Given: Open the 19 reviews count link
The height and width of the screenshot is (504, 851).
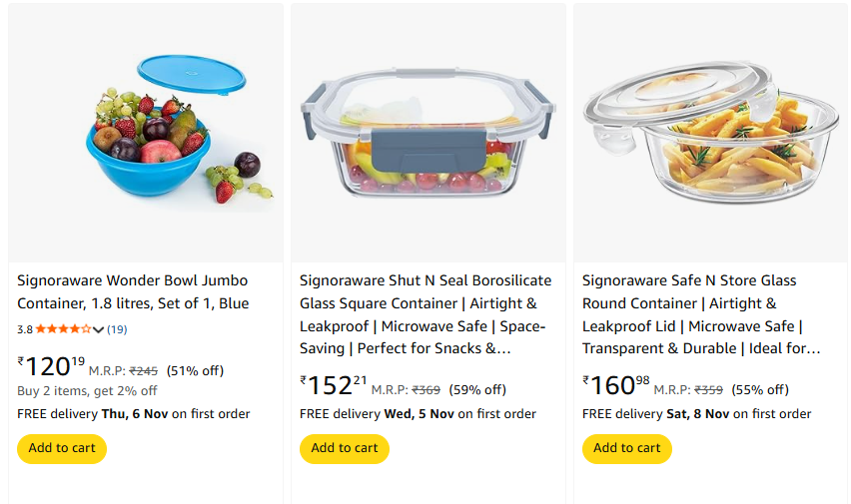Looking at the screenshot, I should coord(117,328).
